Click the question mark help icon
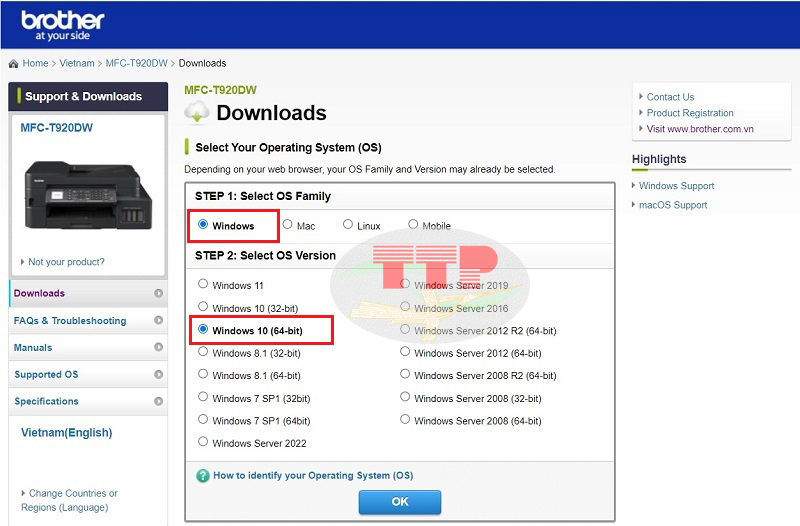800x526 pixels. click(x=203, y=475)
